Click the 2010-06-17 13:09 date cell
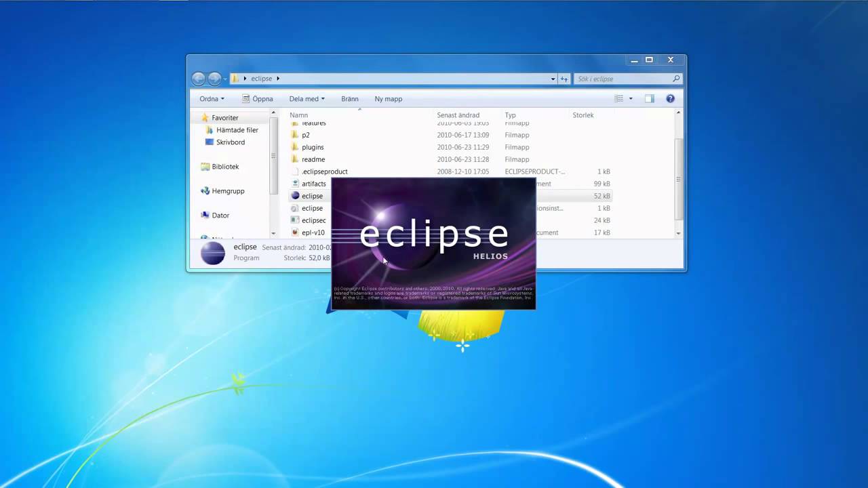The height and width of the screenshot is (488, 868). tap(463, 135)
